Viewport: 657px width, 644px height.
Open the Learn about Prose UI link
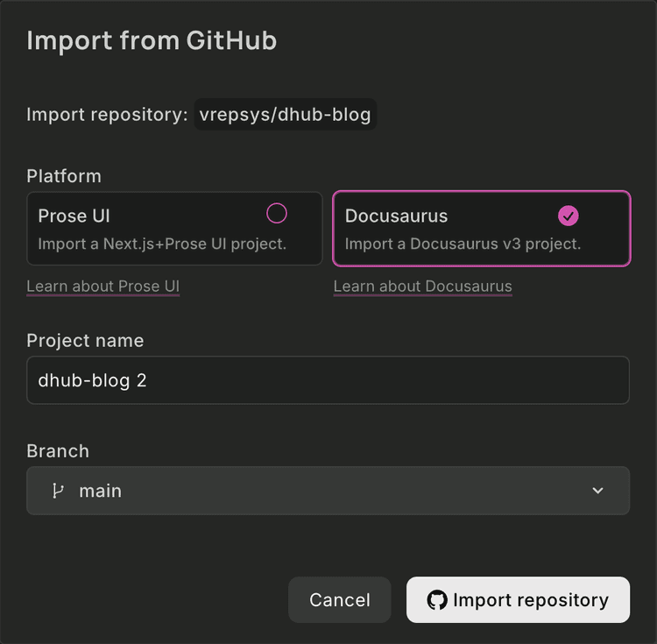103,287
